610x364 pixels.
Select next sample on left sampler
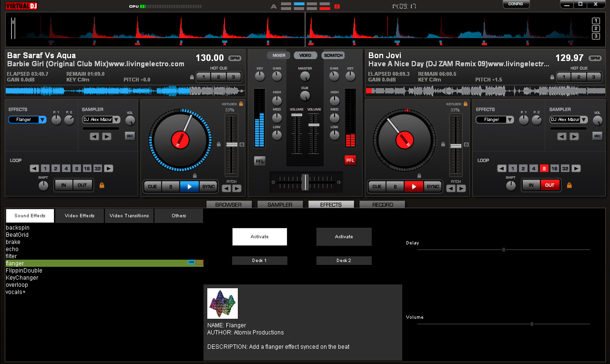(107, 136)
